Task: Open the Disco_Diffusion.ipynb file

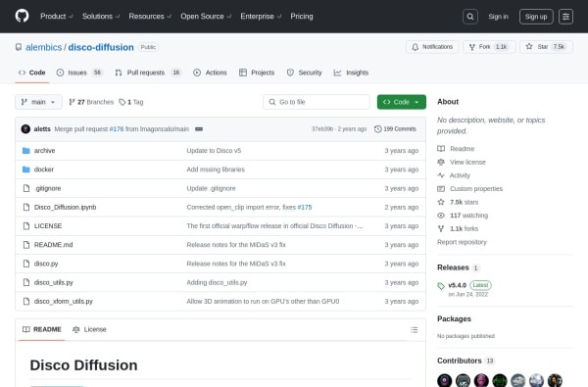Action: (x=66, y=207)
